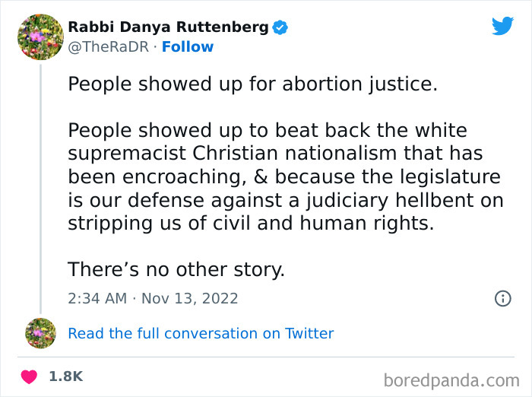Click the blue verified badge
The height and width of the screenshot is (397, 532).
(x=280, y=27)
